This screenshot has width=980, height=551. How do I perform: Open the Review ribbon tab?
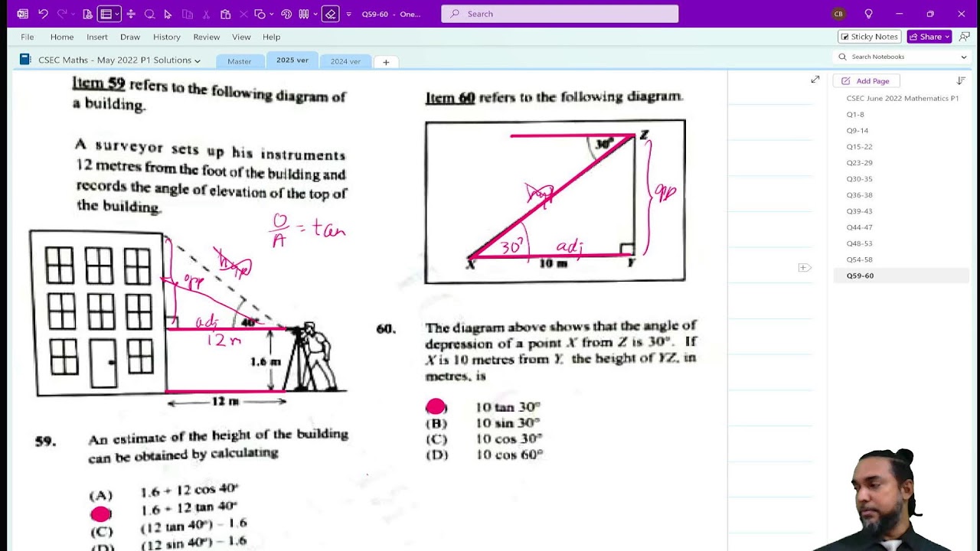click(207, 37)
